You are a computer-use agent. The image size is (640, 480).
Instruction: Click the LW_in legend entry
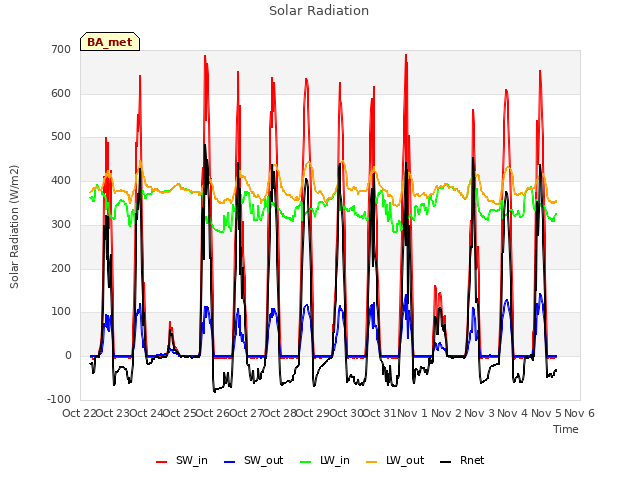pos(325,460)
